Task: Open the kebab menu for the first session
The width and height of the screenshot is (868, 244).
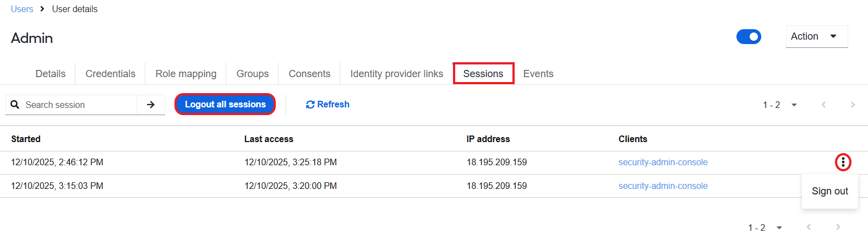Action: pos(843,162)
